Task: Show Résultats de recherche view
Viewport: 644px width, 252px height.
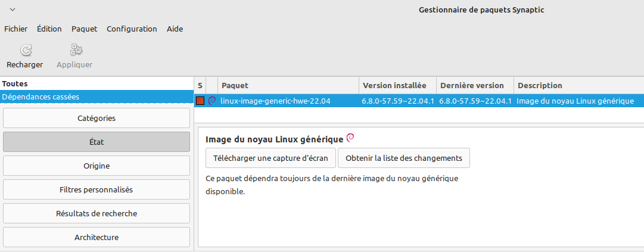Action: (x=97, y=213)
